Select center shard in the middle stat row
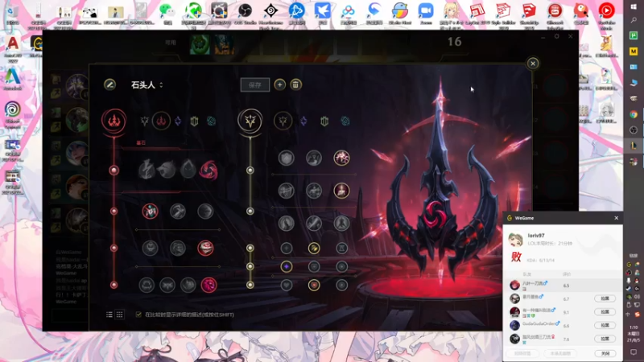The width and height of the screenshot is (644, 362). (x=314, y=267)
